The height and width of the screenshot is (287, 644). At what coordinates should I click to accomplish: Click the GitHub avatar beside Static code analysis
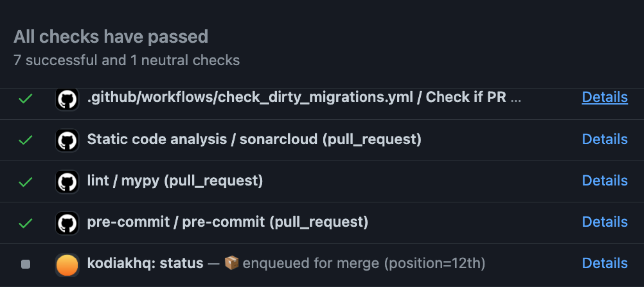[x=67, y=140]
